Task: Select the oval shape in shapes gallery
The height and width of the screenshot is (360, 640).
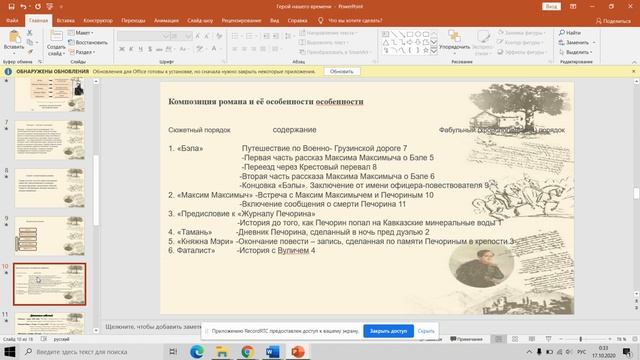Action: click(x=418, y=34)
